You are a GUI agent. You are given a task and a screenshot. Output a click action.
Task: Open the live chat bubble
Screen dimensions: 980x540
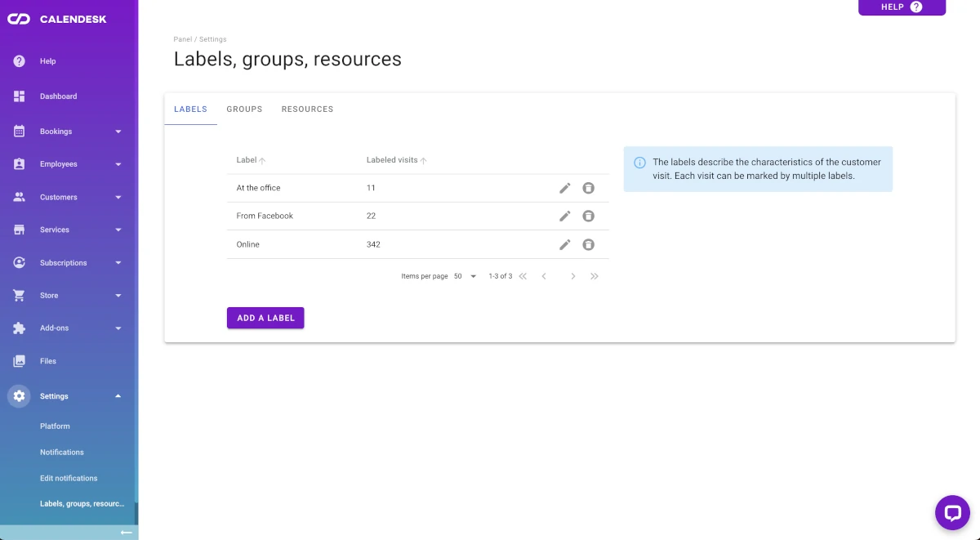(952, 512)
